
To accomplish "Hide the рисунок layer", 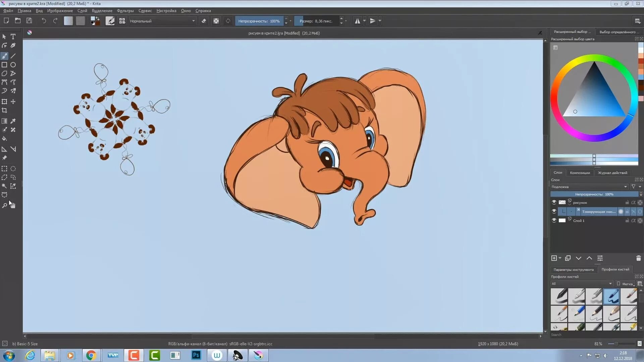I will point(554,202).
